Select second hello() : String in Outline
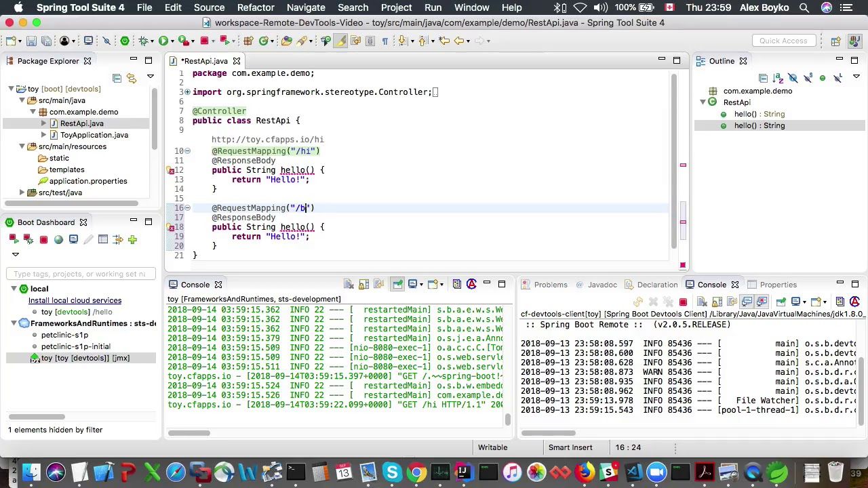This screenshot has width=868, height=488. coord(759,125)
